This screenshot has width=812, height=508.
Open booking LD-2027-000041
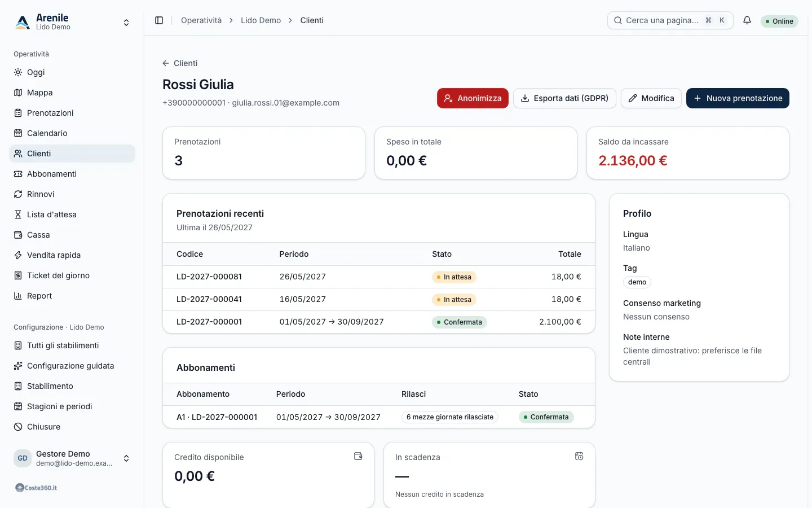209,299
